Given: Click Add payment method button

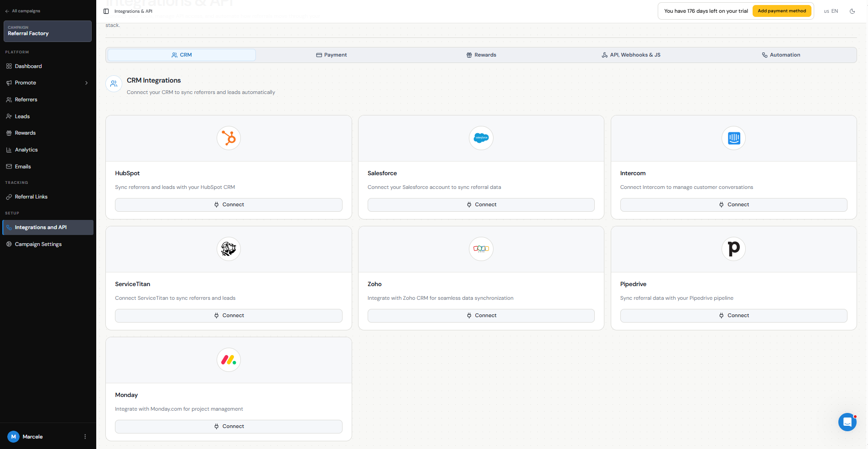Looking at the screenshot, I should click(782, 11).
